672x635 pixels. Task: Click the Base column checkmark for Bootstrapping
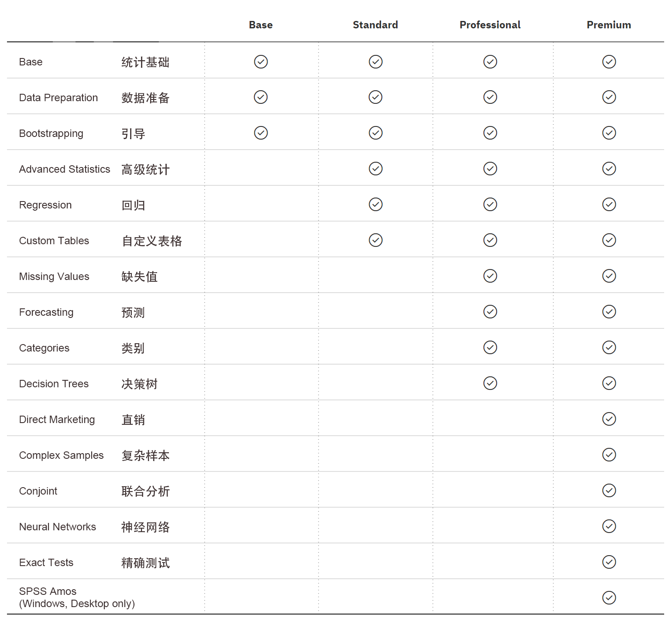point(261,133)
